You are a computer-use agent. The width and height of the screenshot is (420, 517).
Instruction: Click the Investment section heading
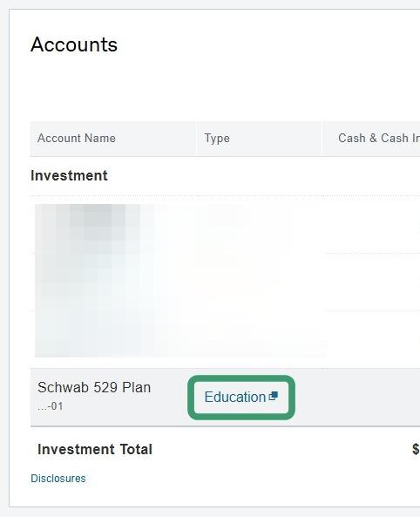(x=69, y=175)
